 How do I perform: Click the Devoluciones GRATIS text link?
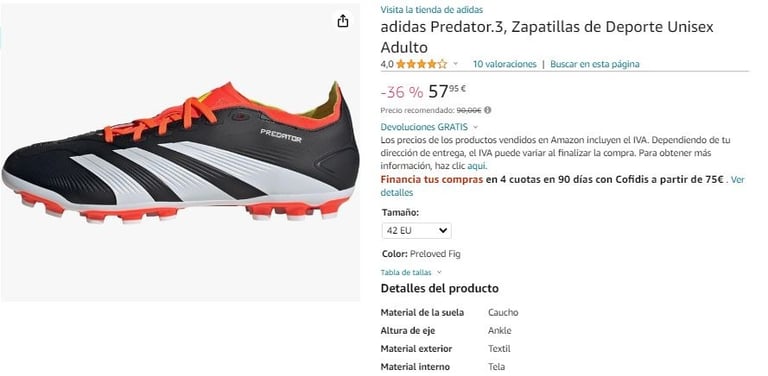coord(424,127)
